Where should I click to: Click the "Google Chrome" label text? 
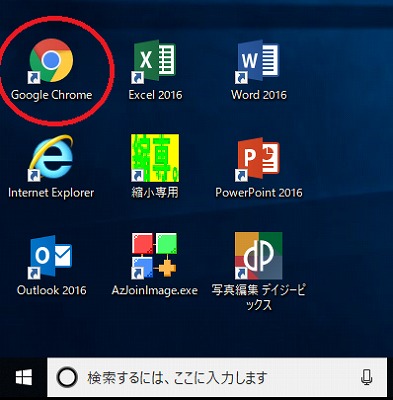pos(52,95)
